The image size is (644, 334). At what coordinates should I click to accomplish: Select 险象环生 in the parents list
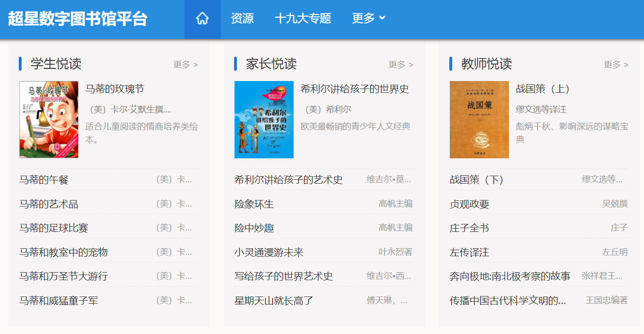click(254, 204)
